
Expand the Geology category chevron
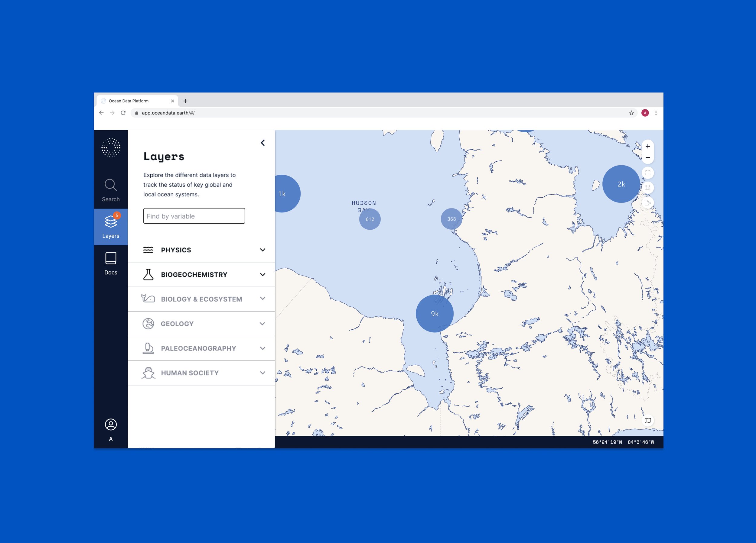pos(262,324)
